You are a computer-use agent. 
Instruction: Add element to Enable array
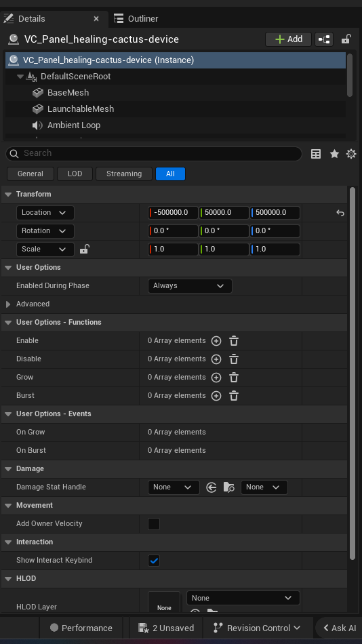click(x=216, y=341)
